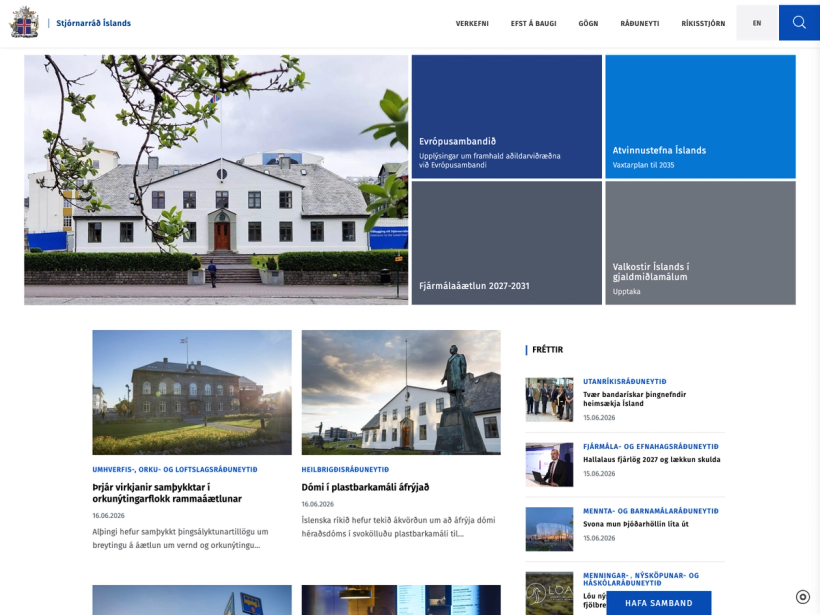Viewport: 820px width, 615px height.
Task: Click the Vaxtarplan til 2035 subtitle
Action: [643, 165]
